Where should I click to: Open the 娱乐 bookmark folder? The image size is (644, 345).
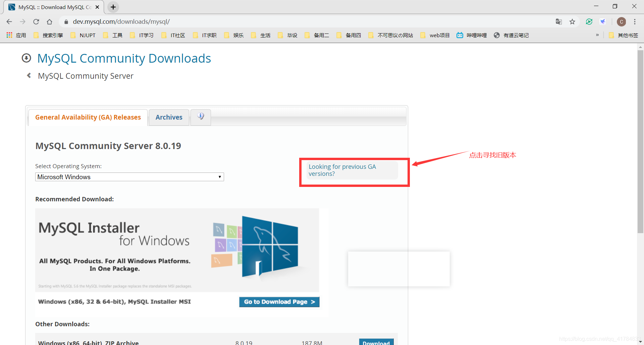coord(234,35)
